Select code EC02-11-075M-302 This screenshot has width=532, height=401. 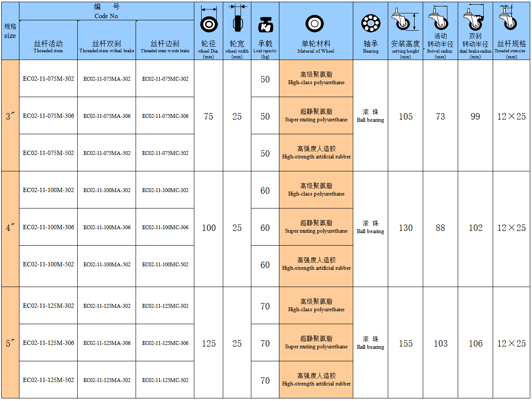click(x=48, y=79)
